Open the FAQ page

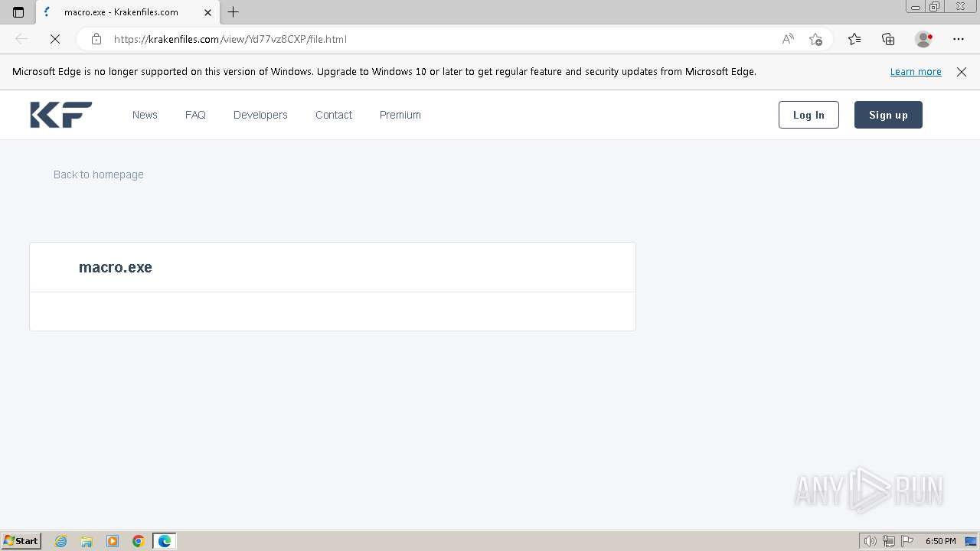[x=195, y=115]
